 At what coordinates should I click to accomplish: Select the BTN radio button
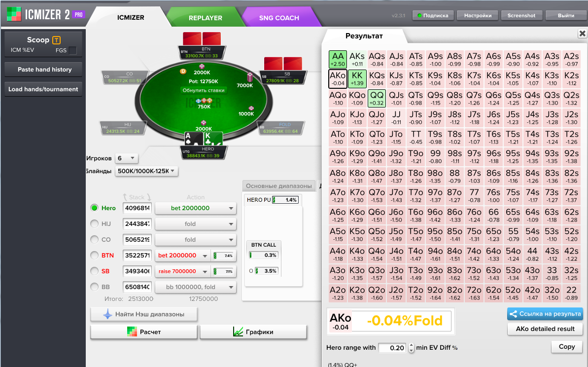[x=95, y=255]
